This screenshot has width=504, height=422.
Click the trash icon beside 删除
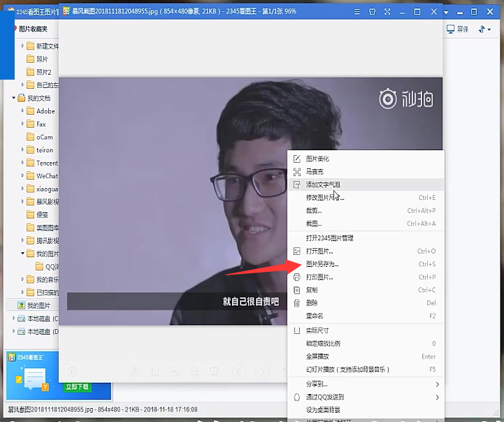pos(297,303)
